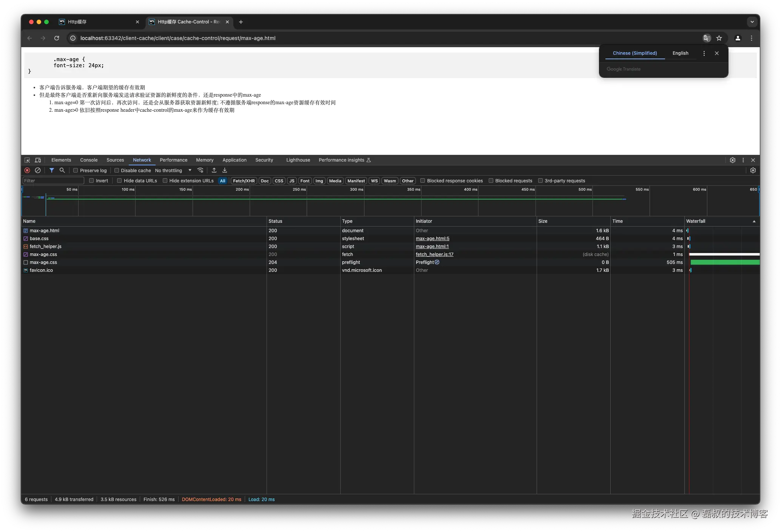Switch to the Console tab
The image size is (781, 532).
(x=89, y=160)
